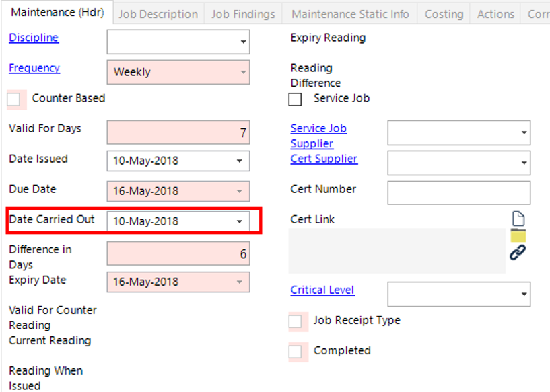The width and height of the screenshot is (550, 392).
Task: Click the new document icon beside Cert Link
Action: click(518, 219)
